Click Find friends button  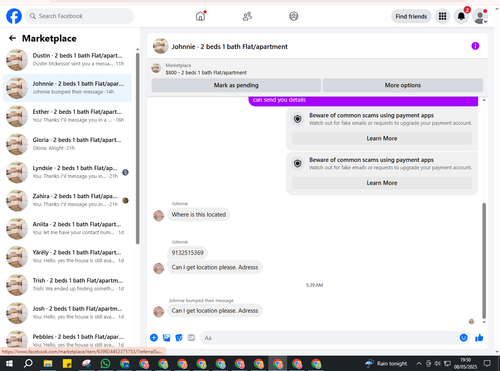[x=411, y=16]
